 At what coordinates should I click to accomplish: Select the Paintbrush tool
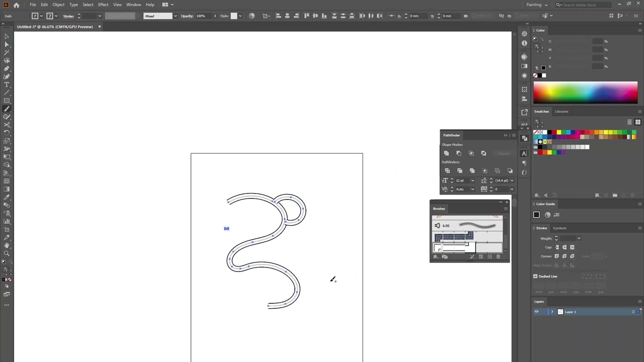tap(7, 109)
